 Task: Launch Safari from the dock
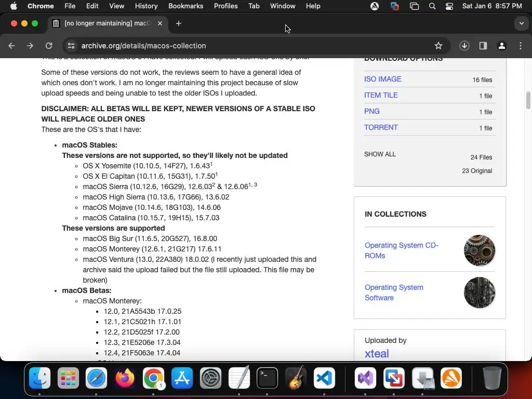coord(96,378)
